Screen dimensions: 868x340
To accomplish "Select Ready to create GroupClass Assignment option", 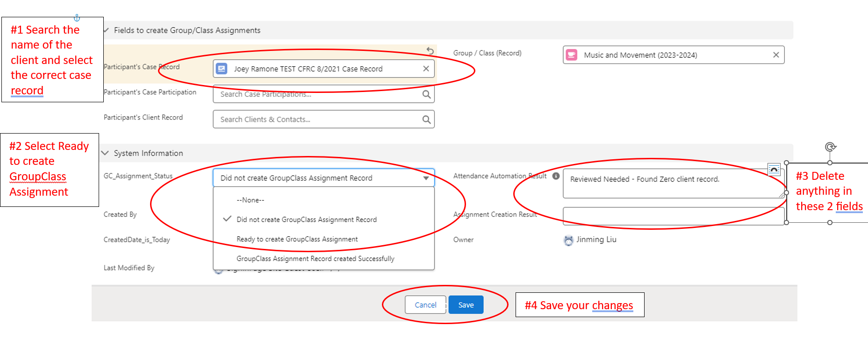I will click(297, 239).
